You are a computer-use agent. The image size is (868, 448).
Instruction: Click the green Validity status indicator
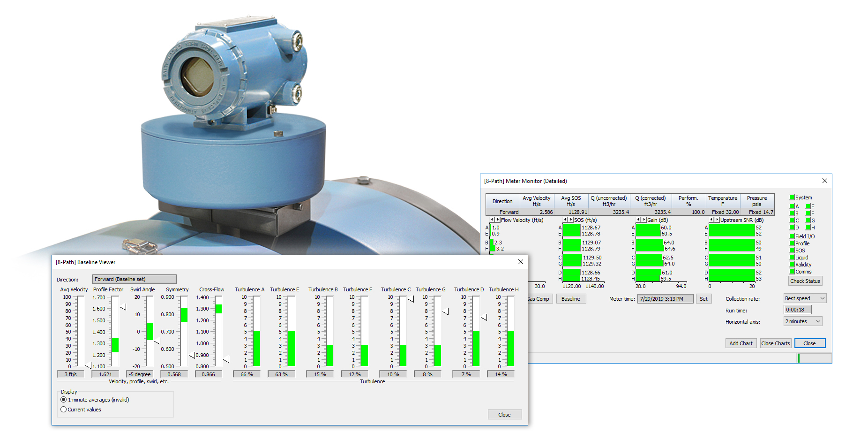(792, 265)
